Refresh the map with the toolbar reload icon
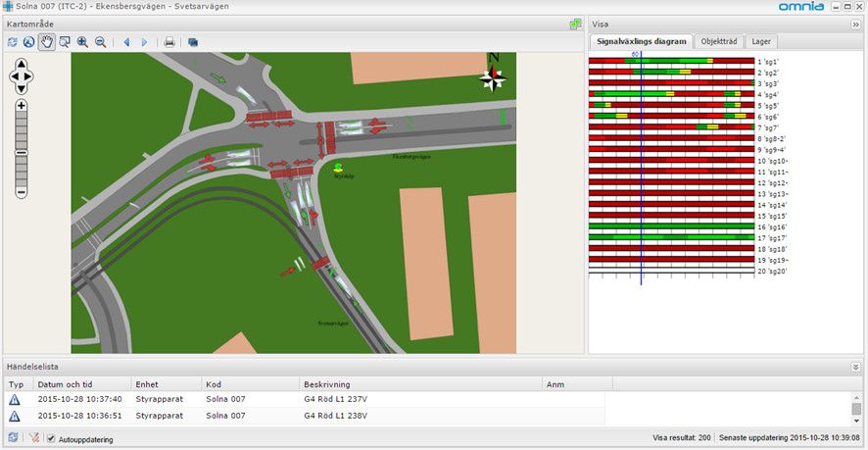 click(12, 42)
